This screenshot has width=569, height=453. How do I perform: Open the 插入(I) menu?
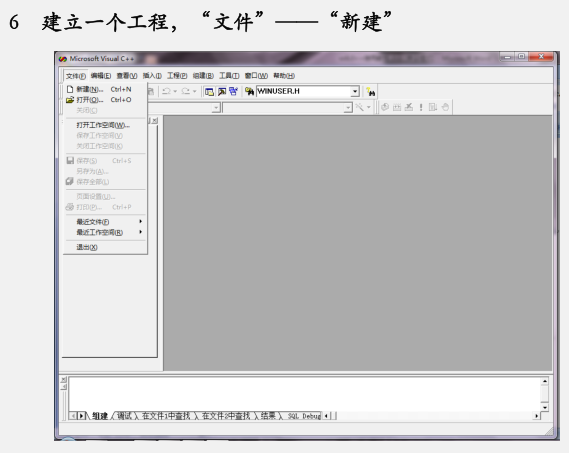[152, 76]
